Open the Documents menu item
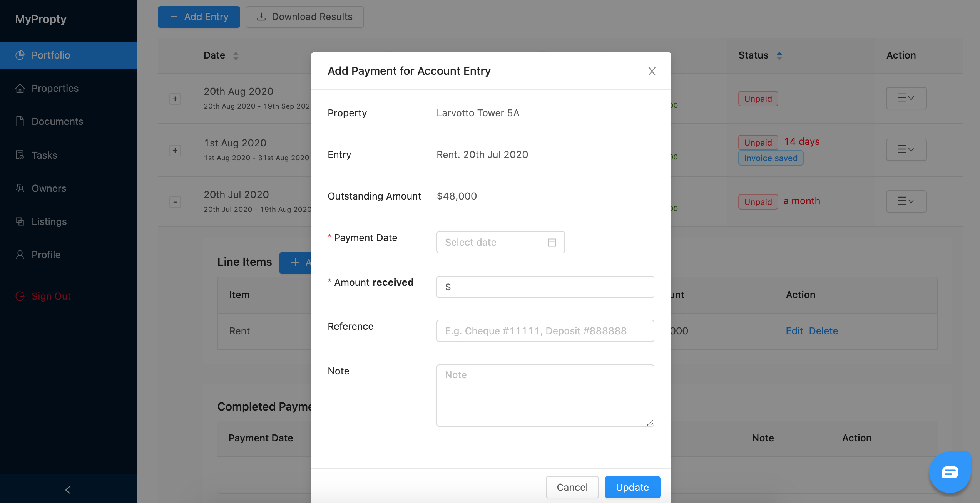 coord(57,121)
